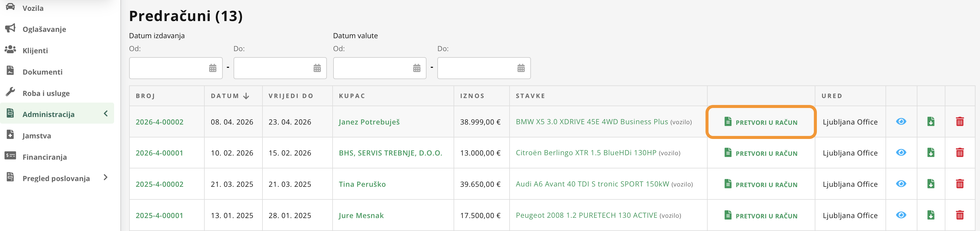View Citroën Berlingo predračun eye icon
Image resolution: width=980 pixels, height=231 pixels.
[901, 153]
